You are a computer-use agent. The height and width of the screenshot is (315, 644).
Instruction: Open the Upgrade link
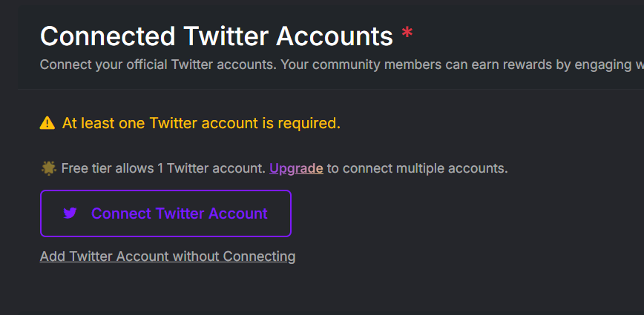296,168
